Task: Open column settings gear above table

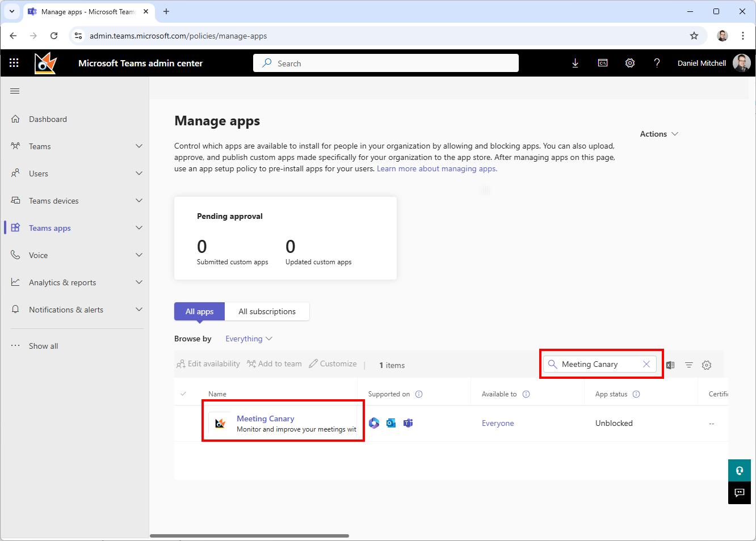Action: pyautogui.click(x=707, y=365)
